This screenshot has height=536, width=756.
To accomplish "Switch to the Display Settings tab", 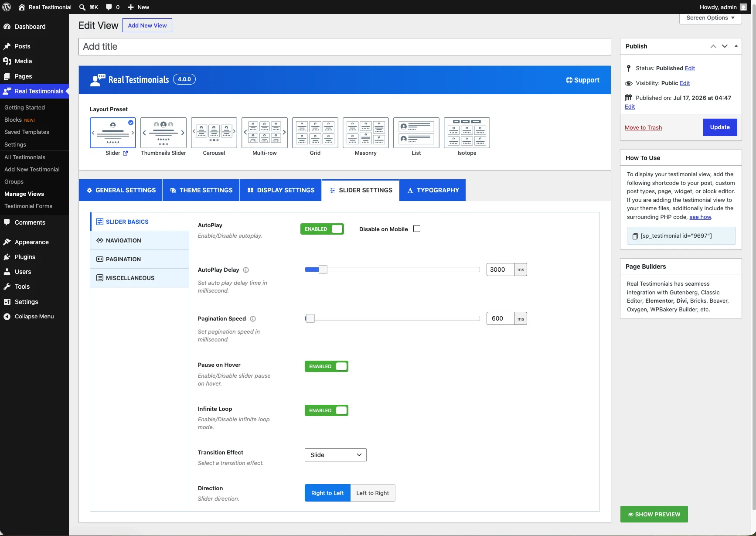I will point(281,190).
